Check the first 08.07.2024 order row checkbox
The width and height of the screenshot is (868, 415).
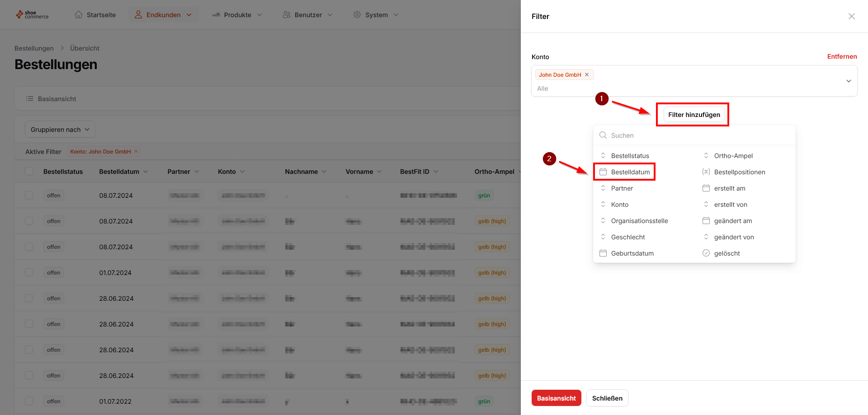coord(29,195)
